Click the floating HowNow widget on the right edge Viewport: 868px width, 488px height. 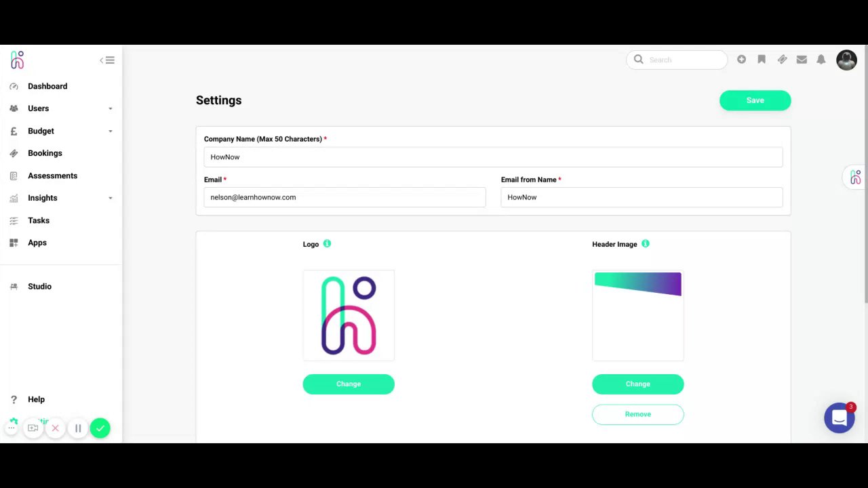tap(854, 177)
